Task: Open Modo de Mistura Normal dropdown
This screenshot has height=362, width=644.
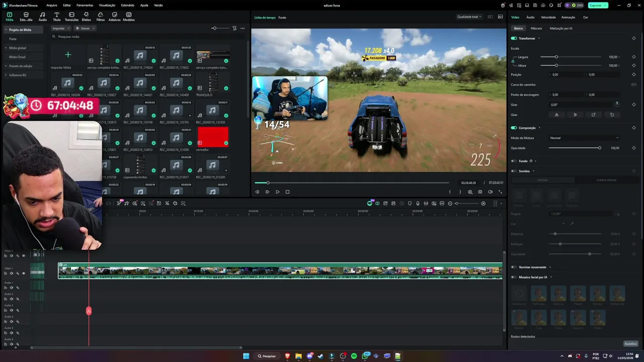Action: [584, 138]
